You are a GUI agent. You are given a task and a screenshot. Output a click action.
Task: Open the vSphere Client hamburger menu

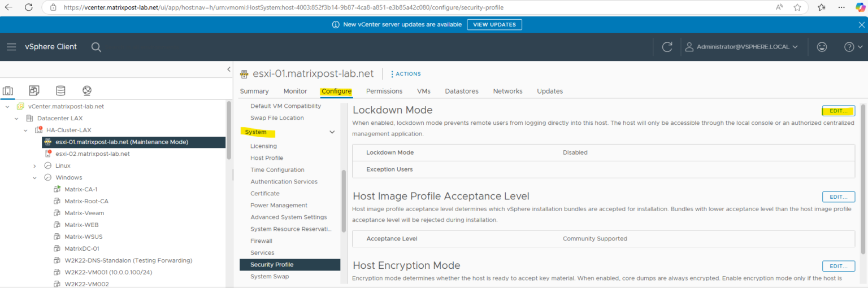click(x=11, y=47)
